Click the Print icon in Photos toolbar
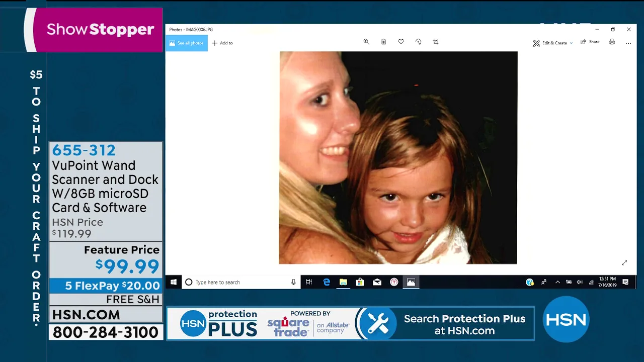The width and height of the screenshot is (644, 362). point(612,42)
